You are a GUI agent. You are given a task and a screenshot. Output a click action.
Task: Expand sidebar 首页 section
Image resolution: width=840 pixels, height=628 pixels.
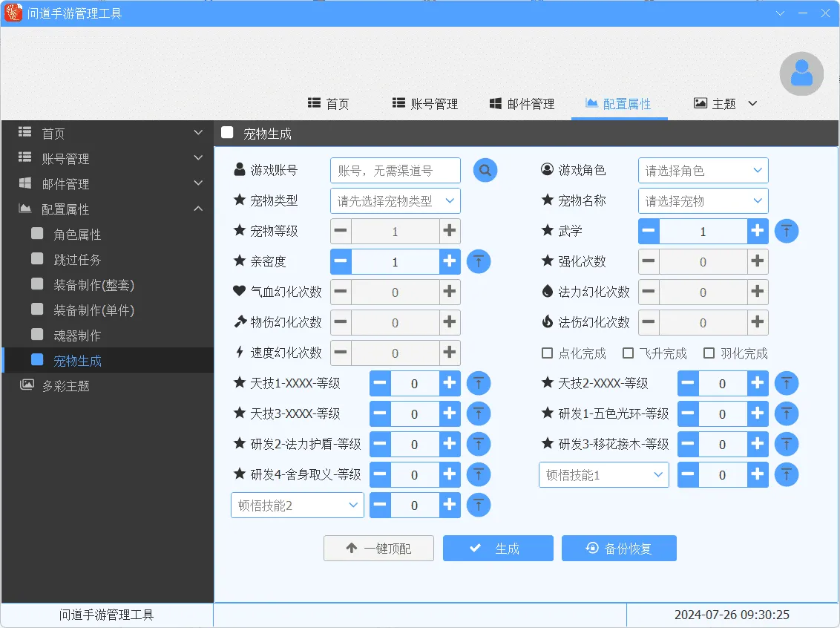[x=107, y=133]
